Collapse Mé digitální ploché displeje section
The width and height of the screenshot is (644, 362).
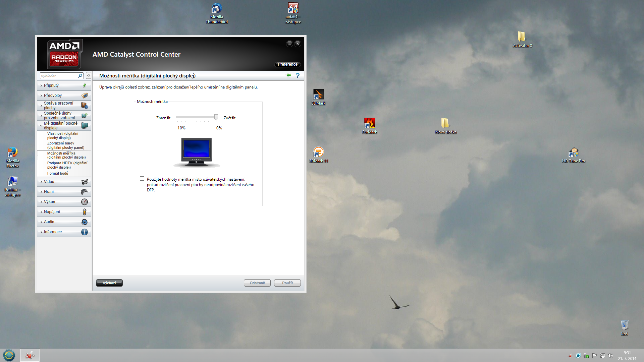[x=60, y=126]
